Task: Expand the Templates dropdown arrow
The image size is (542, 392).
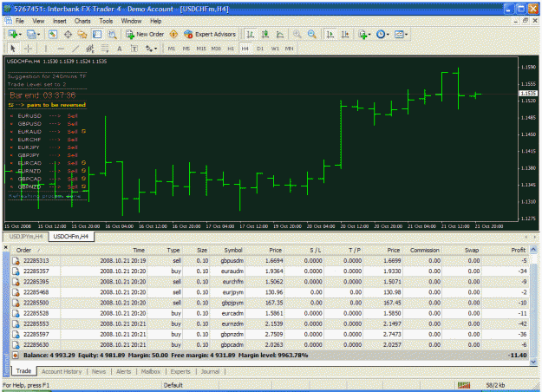Action: pyautogui.click(x=406, y=35)
